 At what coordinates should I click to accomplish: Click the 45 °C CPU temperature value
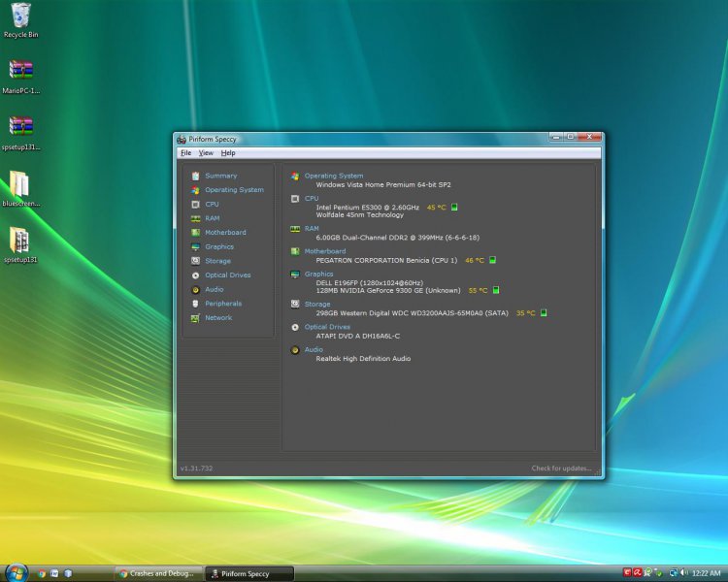437,208
